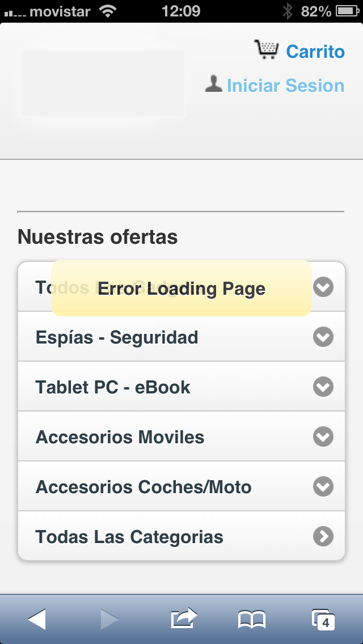Tap Safari's forward arrow
The height and width of the screenshot is (644, 363).
pyautogui.click(x=109, y=620)
